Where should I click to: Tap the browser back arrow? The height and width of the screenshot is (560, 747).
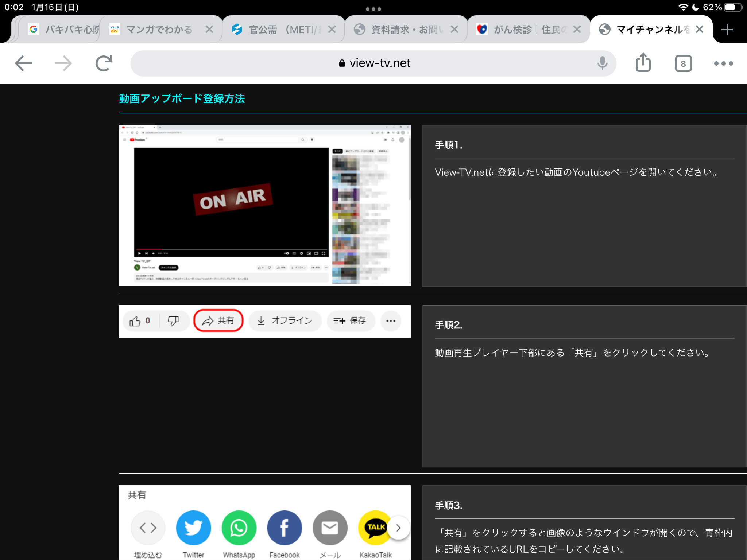24,63
